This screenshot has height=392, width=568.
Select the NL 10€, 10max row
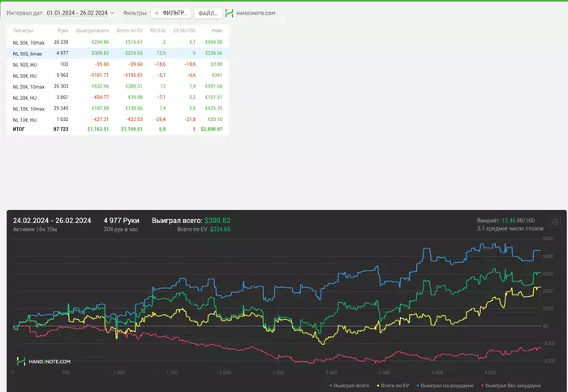pos(118,109)
